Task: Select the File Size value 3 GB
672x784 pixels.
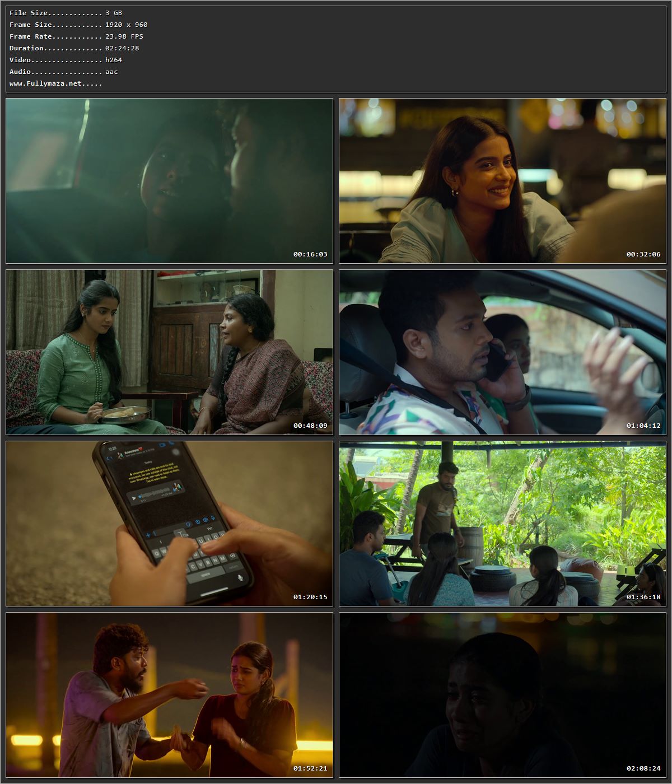Action: coord(114,13)
